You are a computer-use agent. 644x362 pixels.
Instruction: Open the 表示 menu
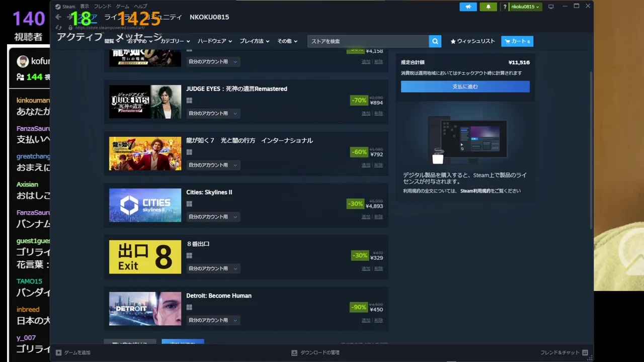(85, 7)
